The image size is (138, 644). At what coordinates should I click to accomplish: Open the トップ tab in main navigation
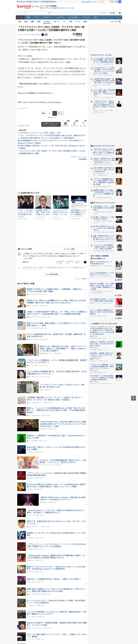click(20, 17)
